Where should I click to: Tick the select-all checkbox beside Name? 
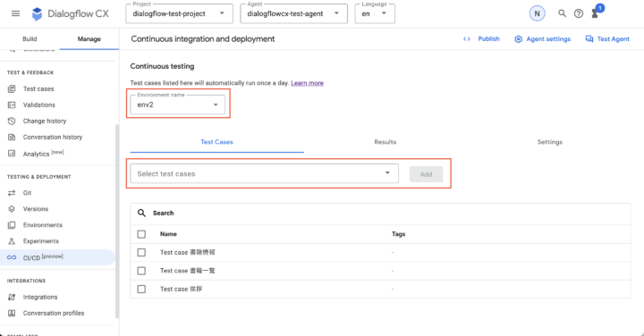point(141,234)
